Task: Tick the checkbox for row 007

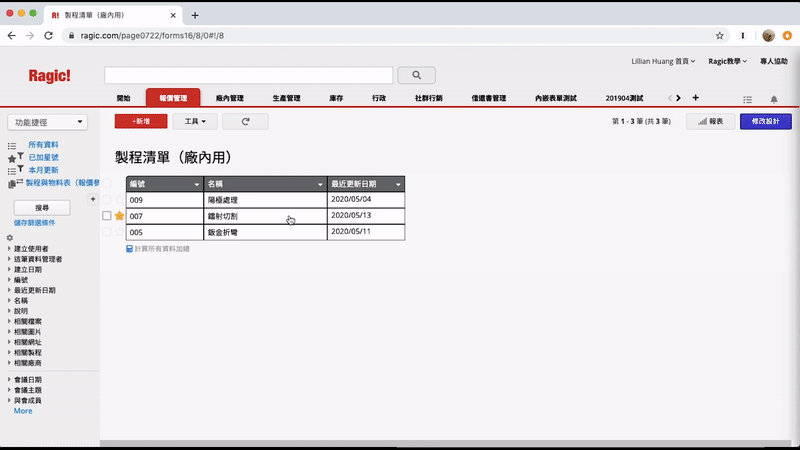Action: coord(107,216)
